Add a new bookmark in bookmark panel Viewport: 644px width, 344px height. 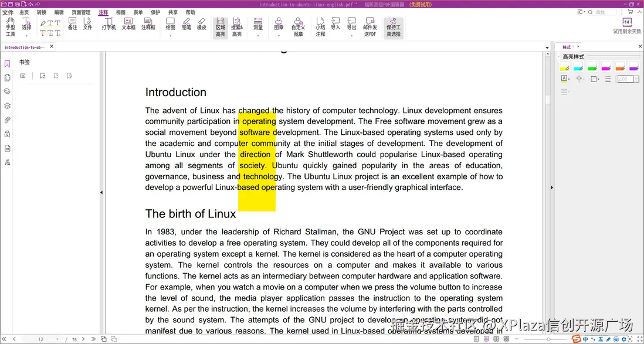[x=42, y=76]
